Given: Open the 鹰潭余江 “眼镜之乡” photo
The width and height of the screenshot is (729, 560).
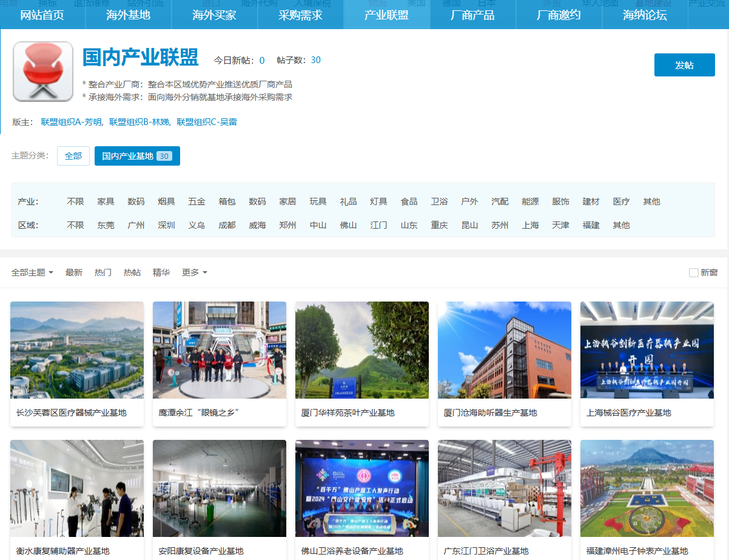Looking at the screenshot, I should pyautogui.click(x=219, y=350).
